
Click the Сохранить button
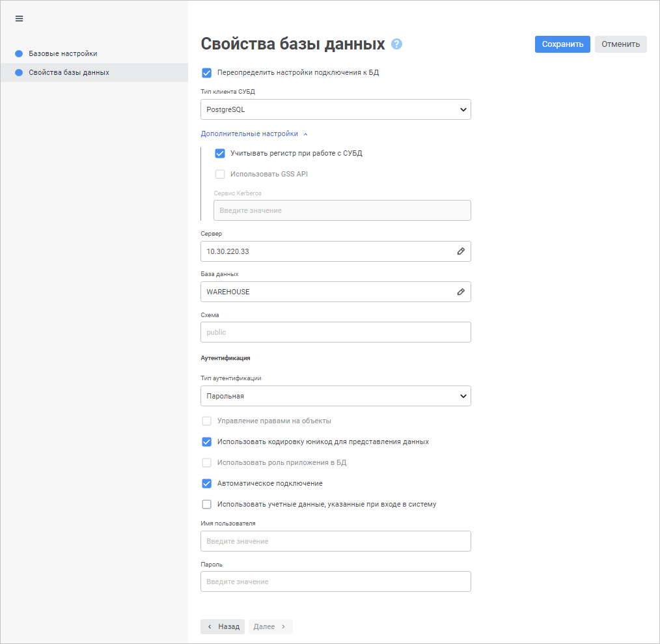(x=562, y=44)
